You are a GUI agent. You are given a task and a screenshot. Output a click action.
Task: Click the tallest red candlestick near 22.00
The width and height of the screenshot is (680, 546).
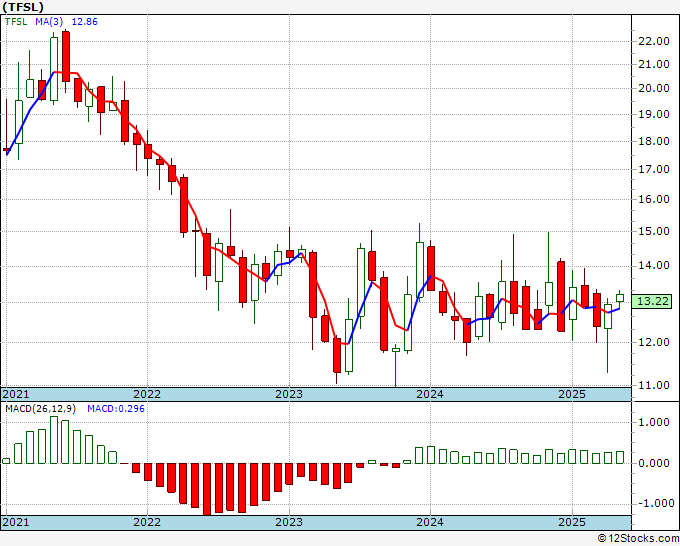(66, 56)
